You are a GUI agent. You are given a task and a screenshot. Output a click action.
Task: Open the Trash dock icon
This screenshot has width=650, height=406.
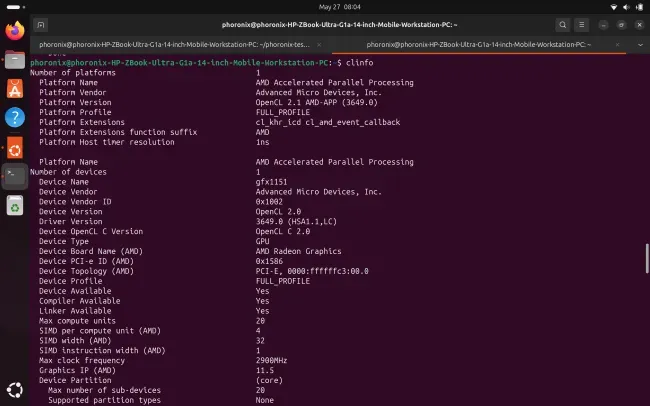tap(15, 205)
